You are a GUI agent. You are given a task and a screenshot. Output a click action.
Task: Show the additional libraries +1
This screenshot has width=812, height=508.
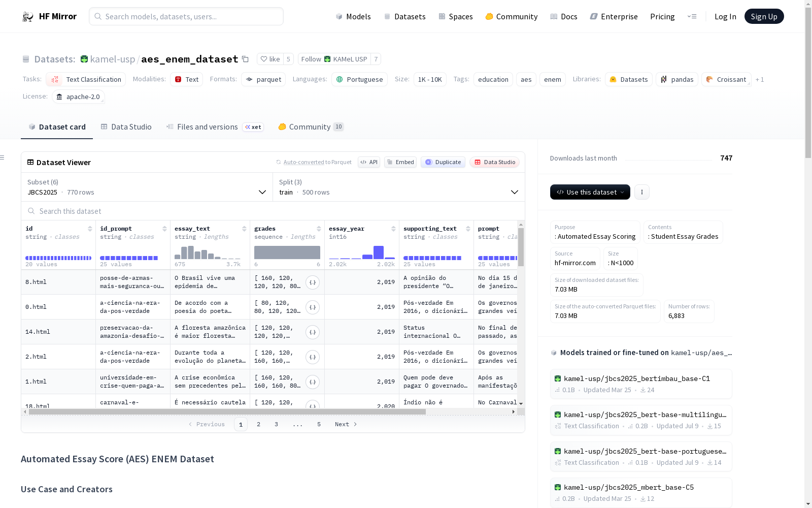pos(760,79)
